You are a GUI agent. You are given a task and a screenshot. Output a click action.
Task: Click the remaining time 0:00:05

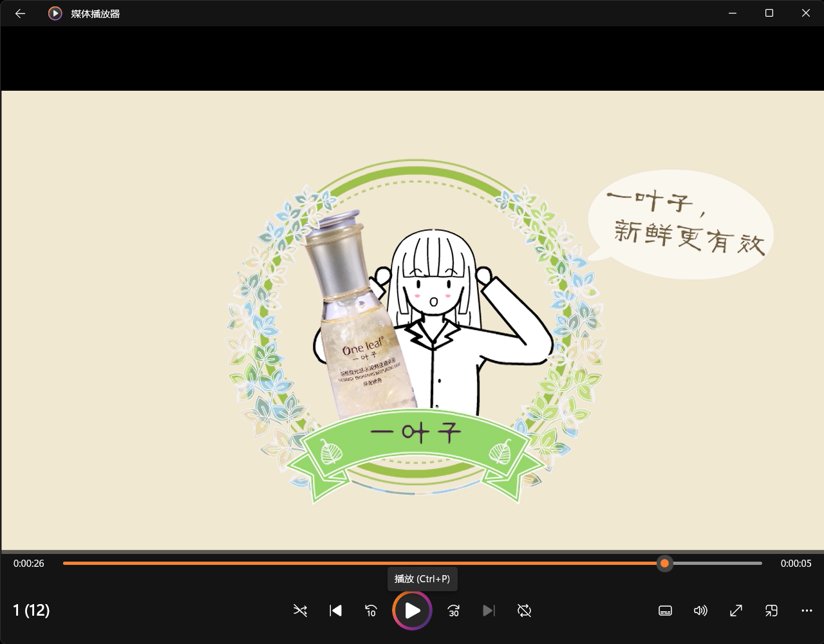(796, 564)
